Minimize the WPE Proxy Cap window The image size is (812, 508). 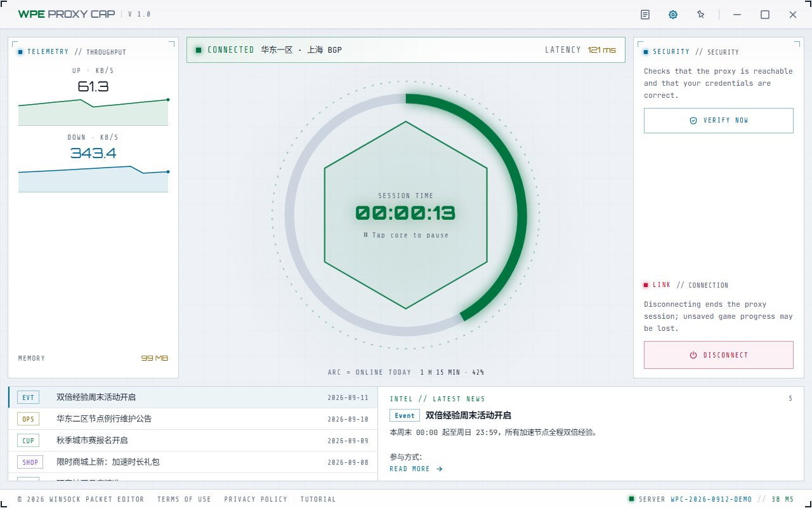[737, 15]
